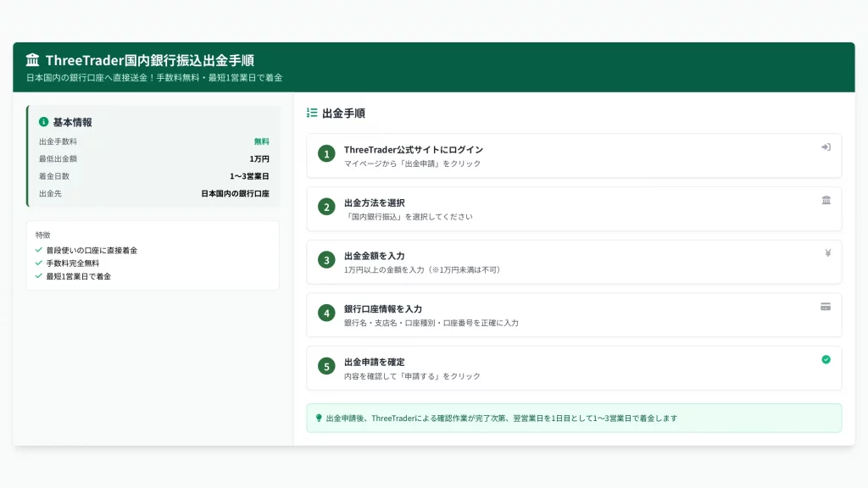The width and height of the screenshot is (868, 488).
Task: Click the bank icon on step 2
Action: click(x=826, y=200)
